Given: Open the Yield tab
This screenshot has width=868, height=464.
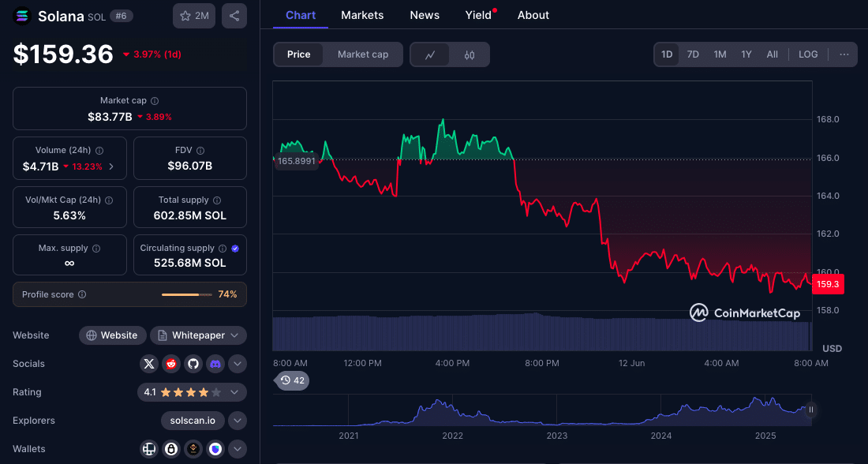Looking at the screenshot, I should [478, 16].
